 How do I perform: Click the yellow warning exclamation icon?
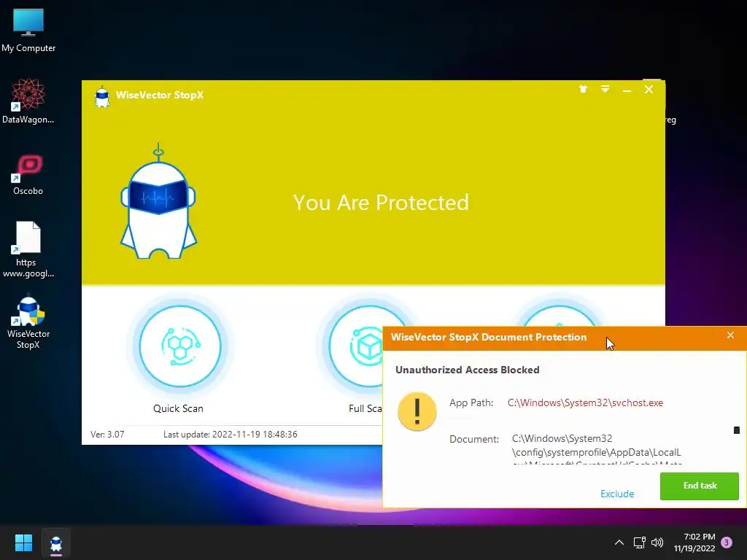(x=417, y=411)
